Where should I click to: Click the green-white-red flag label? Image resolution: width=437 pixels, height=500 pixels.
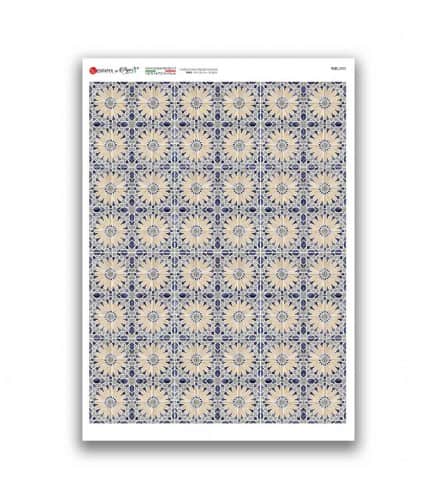pos(161,70)
